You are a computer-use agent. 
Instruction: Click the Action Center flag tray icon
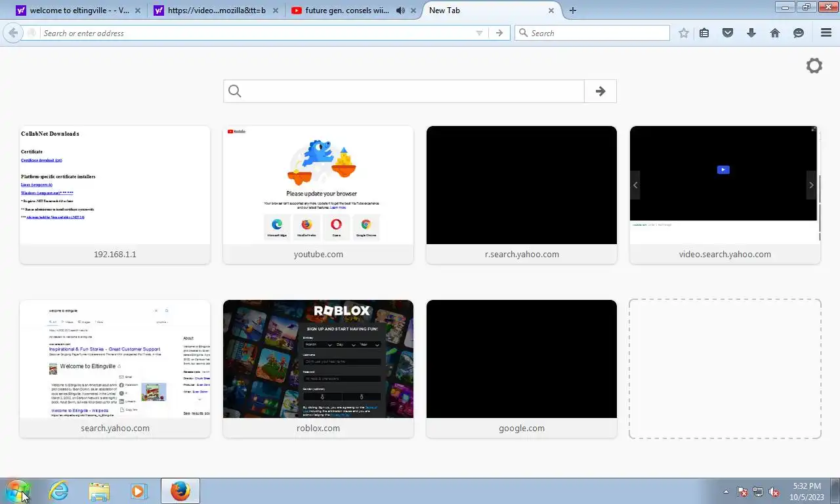point(742,492)
